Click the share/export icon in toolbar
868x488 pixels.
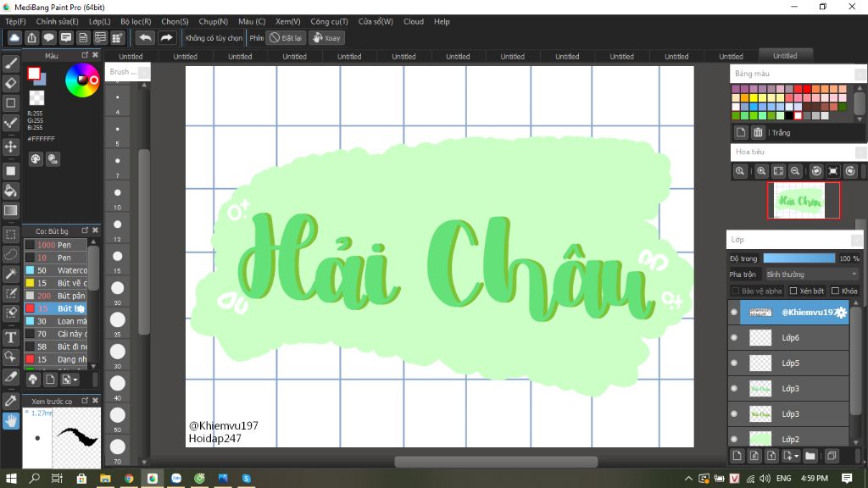[31, 37]
